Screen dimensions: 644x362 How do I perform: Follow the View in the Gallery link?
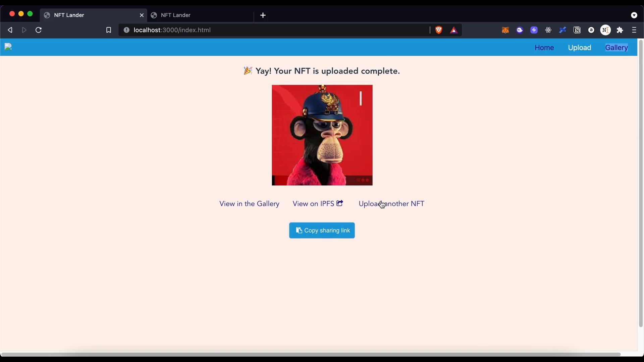tap(249, 204)
